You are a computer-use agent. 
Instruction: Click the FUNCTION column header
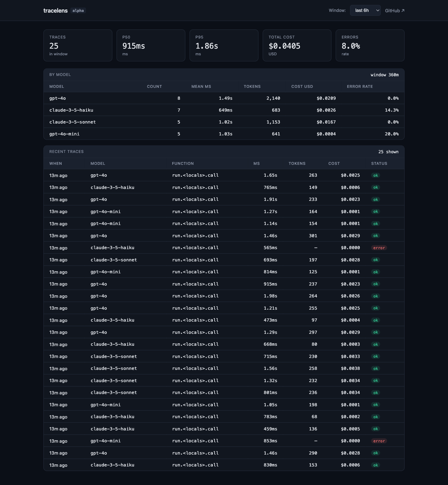(x=183, y=163)
